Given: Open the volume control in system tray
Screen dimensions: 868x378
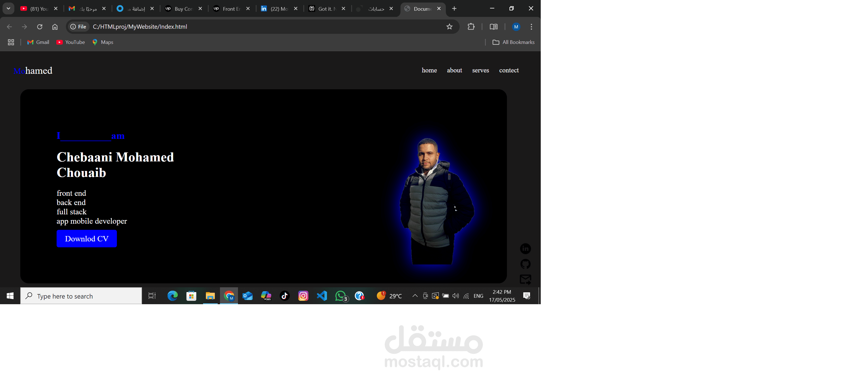Looking at the screenshot, I should coord(456,296).
